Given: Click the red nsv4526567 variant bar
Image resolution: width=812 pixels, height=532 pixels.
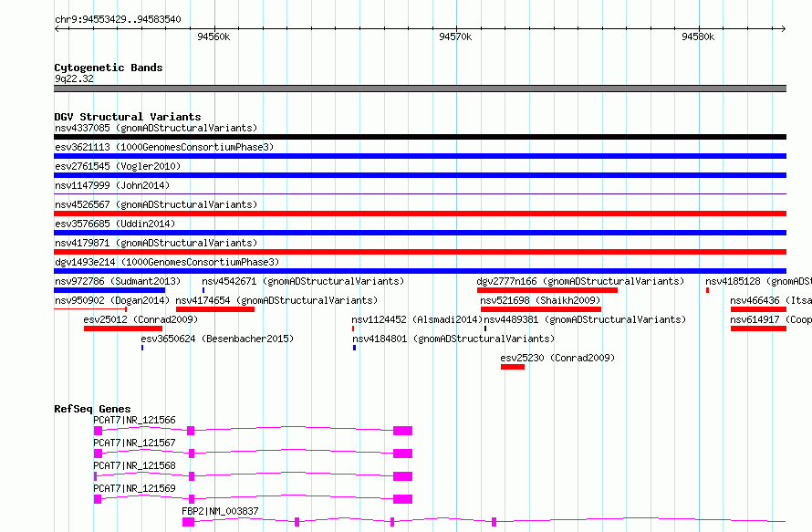Looking at the screenshot, I should (x=420, y=214).
